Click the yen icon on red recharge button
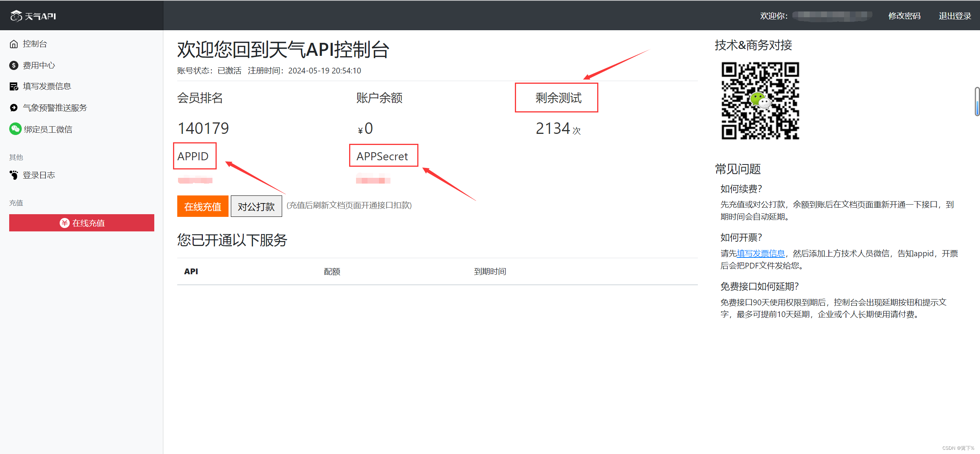 (x=64, y=223)
